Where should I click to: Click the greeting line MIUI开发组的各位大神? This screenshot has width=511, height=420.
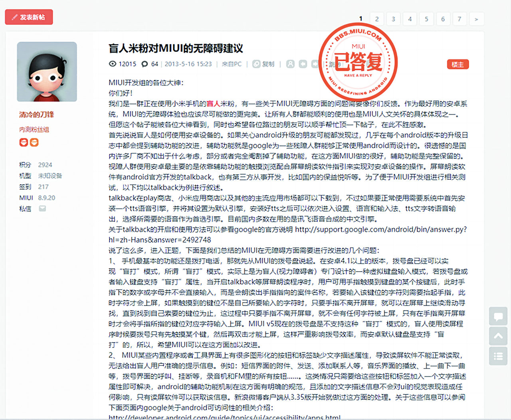coord(146,83)
